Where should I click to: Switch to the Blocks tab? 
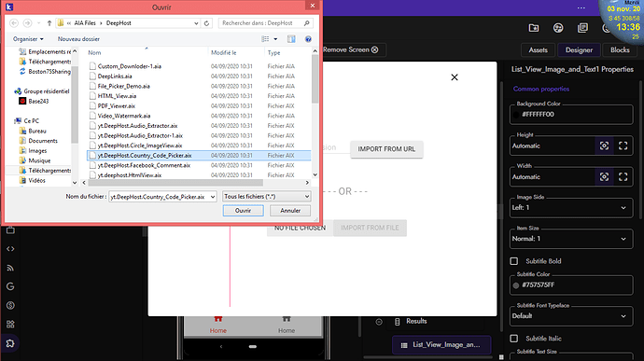pyautogui.click(x=620, y=50)
